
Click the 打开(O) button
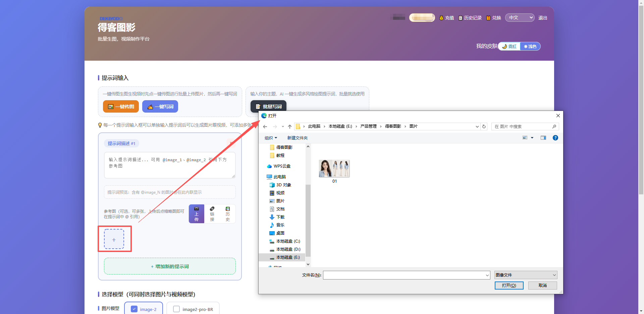[509, 286]
